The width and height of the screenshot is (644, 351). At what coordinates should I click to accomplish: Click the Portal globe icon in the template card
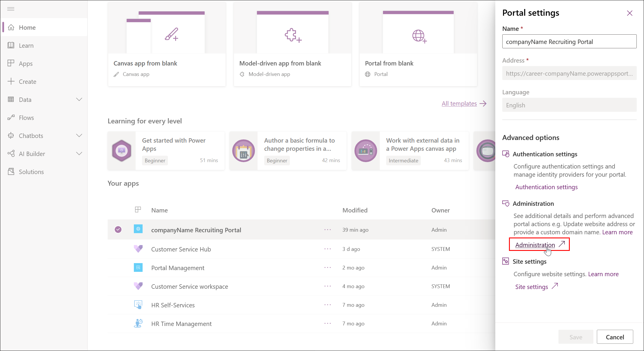[419, 36]
